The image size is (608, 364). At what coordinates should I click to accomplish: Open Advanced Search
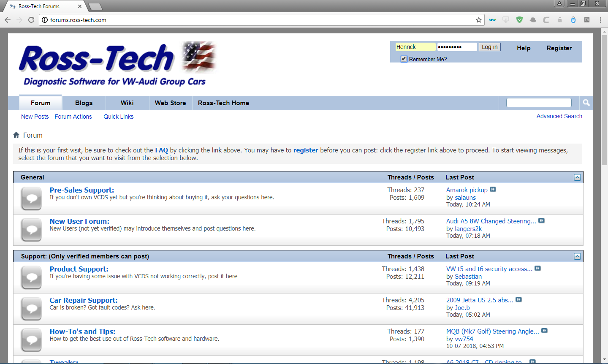(x=559, y=116)
